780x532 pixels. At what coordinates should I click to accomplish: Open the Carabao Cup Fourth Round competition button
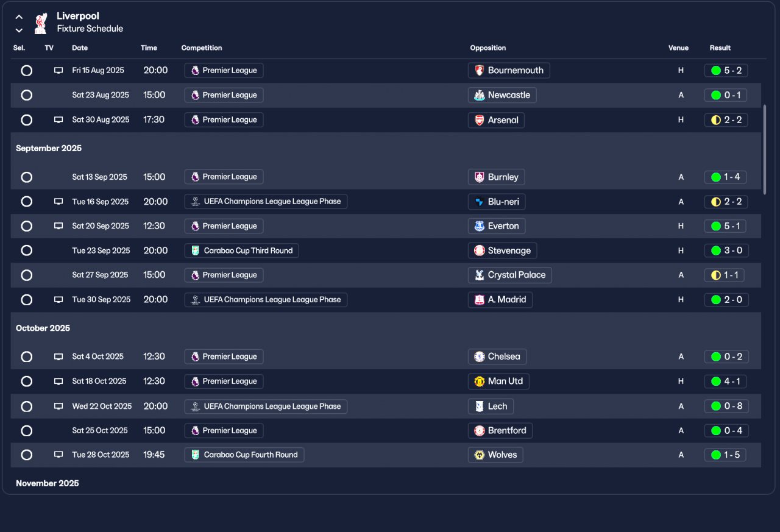(x=244, y=455)
